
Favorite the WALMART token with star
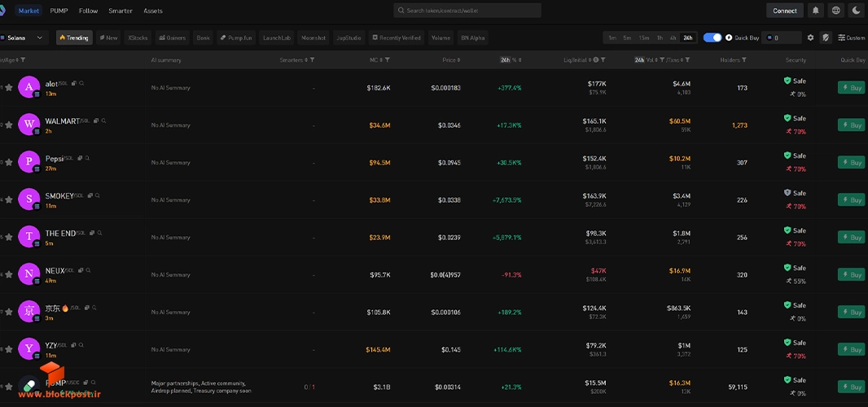[9, 125]
